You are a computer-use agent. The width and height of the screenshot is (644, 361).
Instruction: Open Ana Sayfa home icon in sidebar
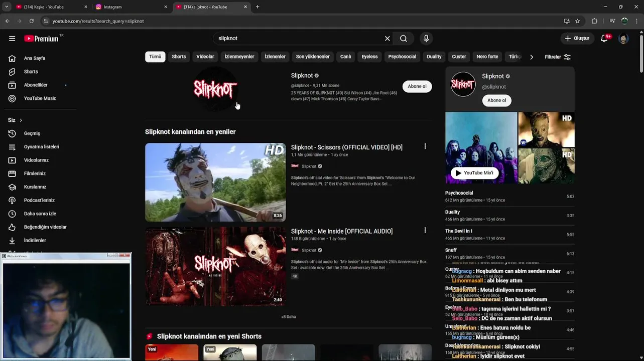[12, 58]
